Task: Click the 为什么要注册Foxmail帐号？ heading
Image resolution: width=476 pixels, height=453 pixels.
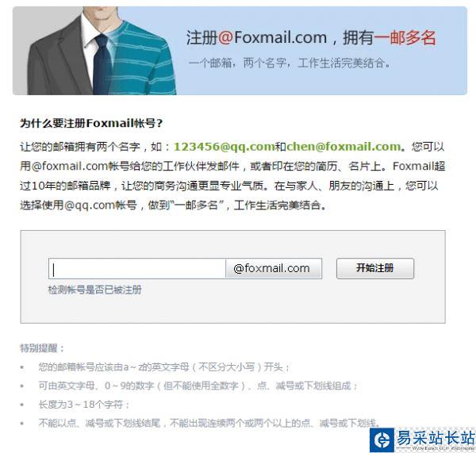Action: pyautogui.click(x=91, y=123)
